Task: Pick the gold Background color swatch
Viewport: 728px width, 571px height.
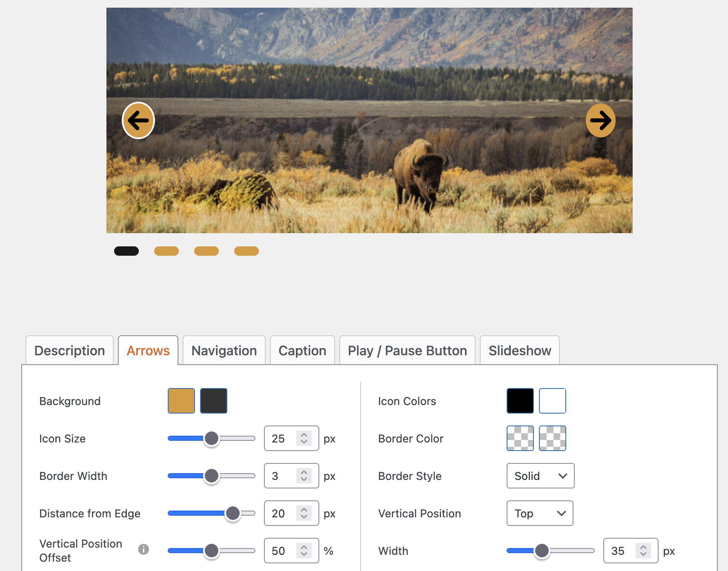Action: 181,401
